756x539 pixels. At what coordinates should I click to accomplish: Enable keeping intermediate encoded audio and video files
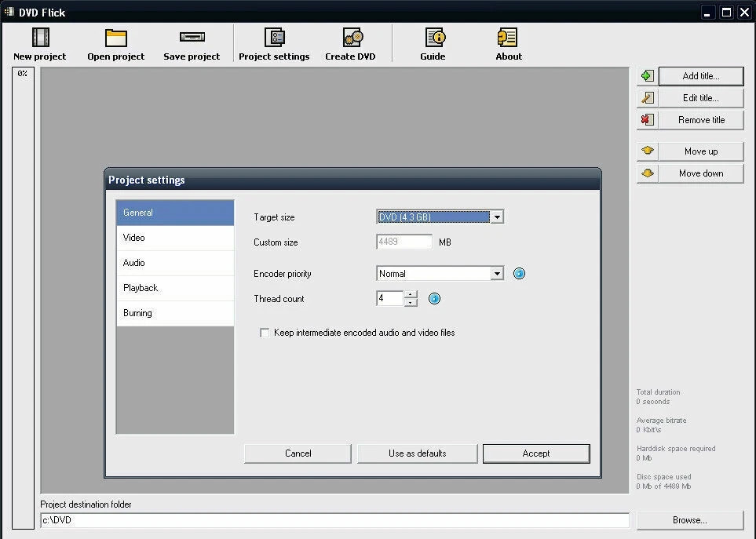265,333
